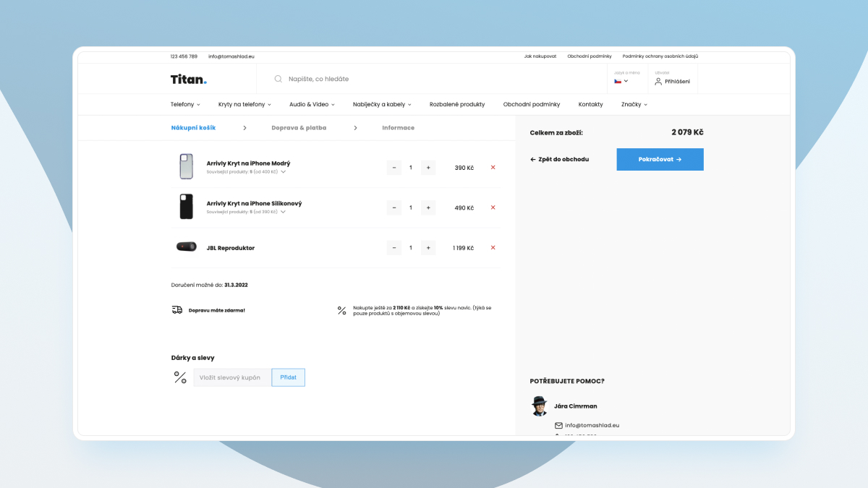
Task: Open Jak nakupovat link in top bar
Action: [x=540, y=56]
